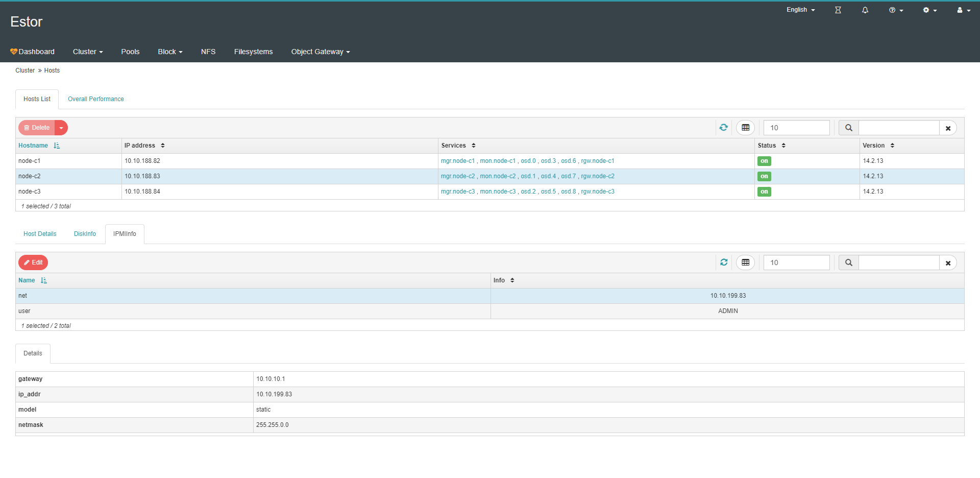Sort hosts by Hostname column
Screen dimensions: 980x478
point(33,146)
